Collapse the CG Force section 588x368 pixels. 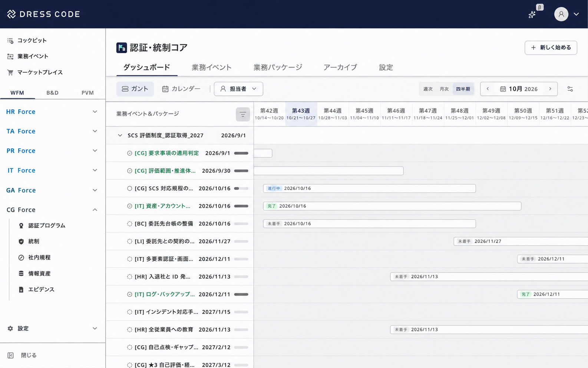pyautogui.click(x=52, y=210)
